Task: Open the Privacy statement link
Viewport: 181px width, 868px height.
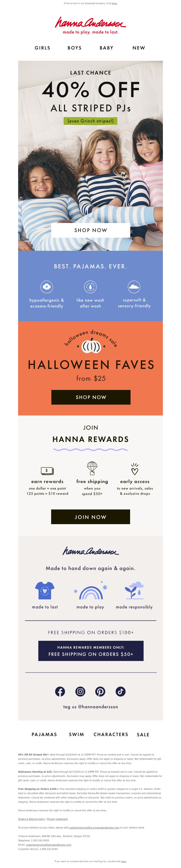Action: [57, 819]
